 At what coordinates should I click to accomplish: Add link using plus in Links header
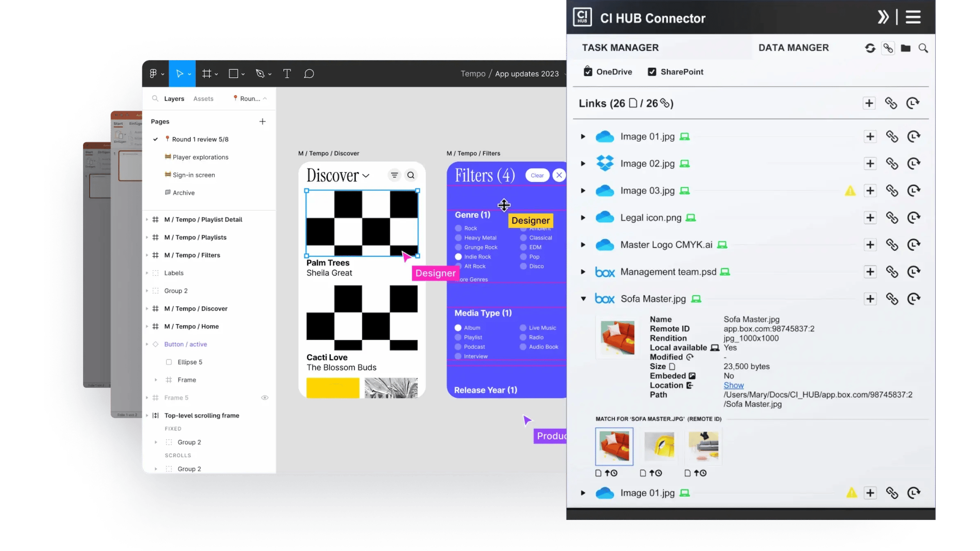click(869, 103)
